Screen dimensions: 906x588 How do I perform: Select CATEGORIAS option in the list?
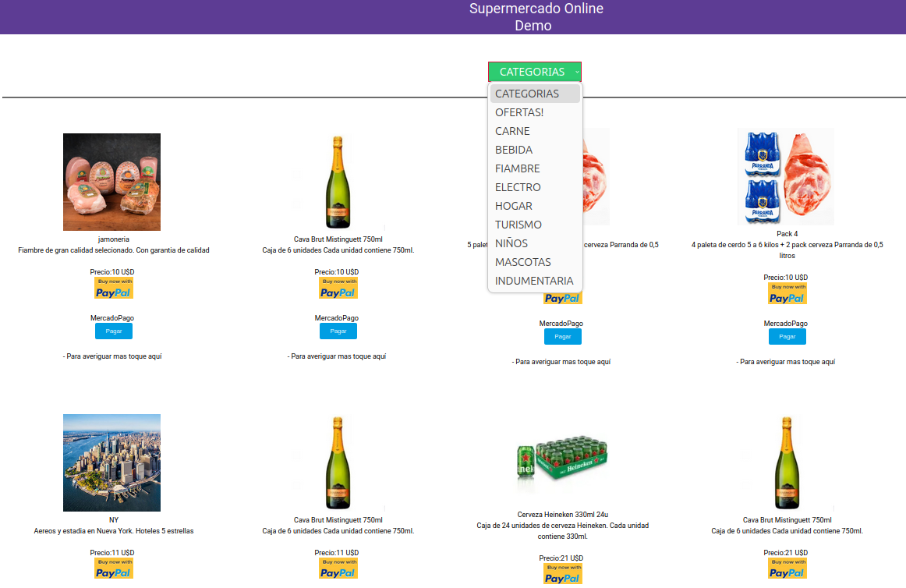point(535,94)
